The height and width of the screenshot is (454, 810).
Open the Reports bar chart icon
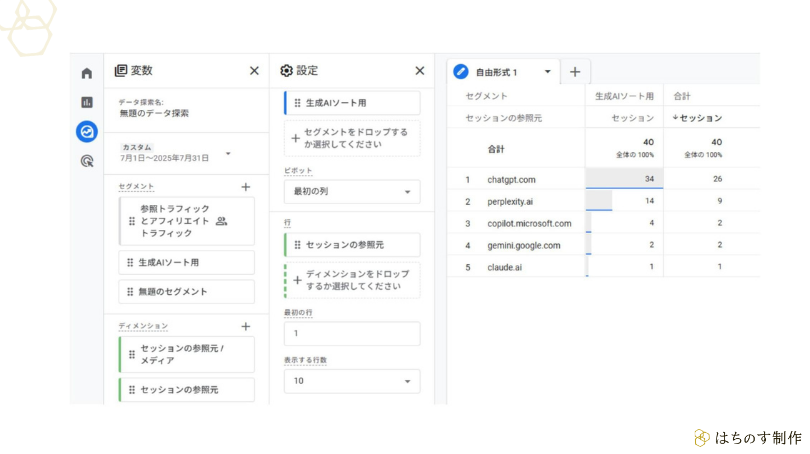click(x=87, y=102)
